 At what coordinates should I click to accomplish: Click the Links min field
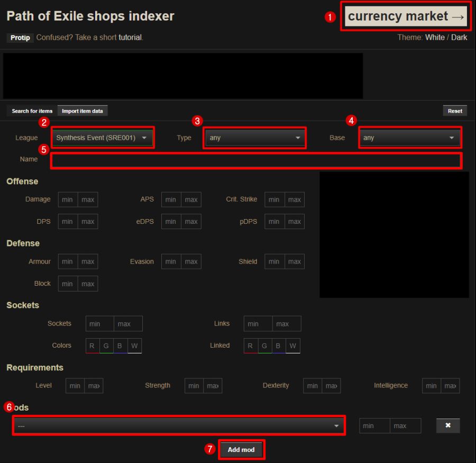pyautogui.click(x=258, y=324)
